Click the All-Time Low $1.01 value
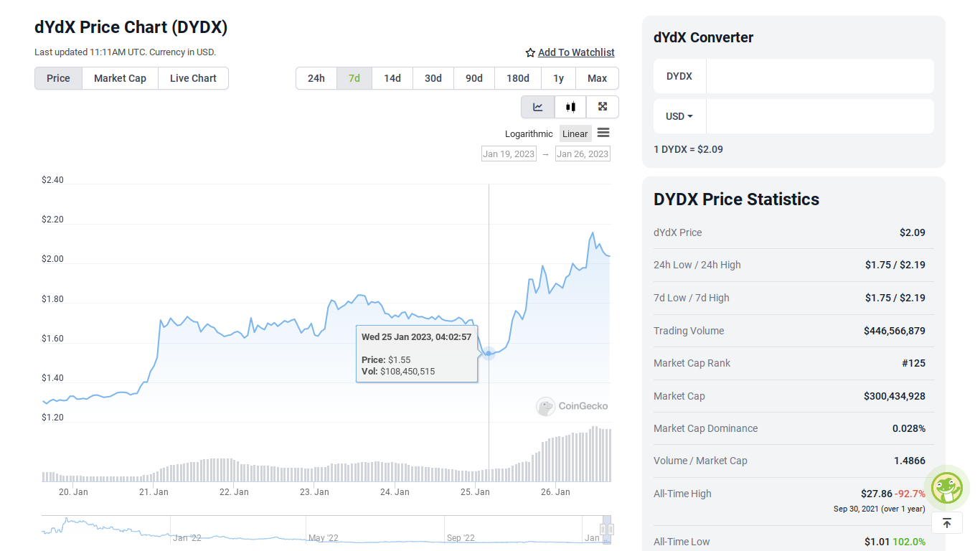This screenshot has width=980, height=551. pos(877,542)
